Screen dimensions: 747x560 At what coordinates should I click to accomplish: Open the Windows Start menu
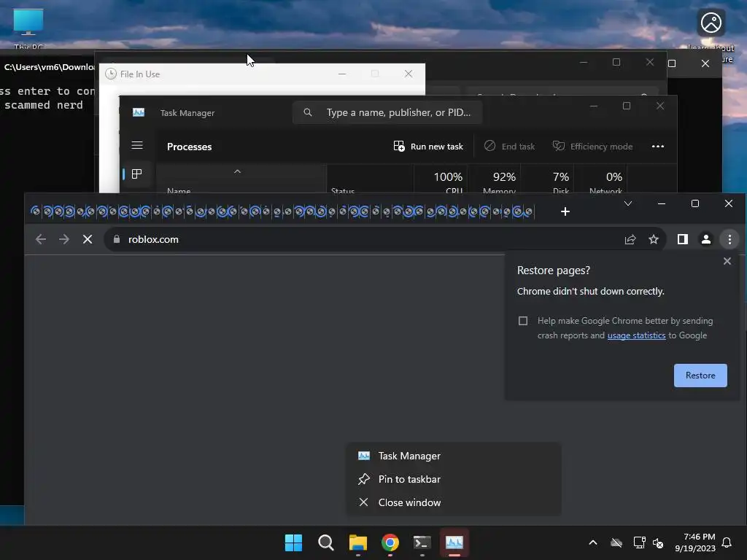coord(293,542)
